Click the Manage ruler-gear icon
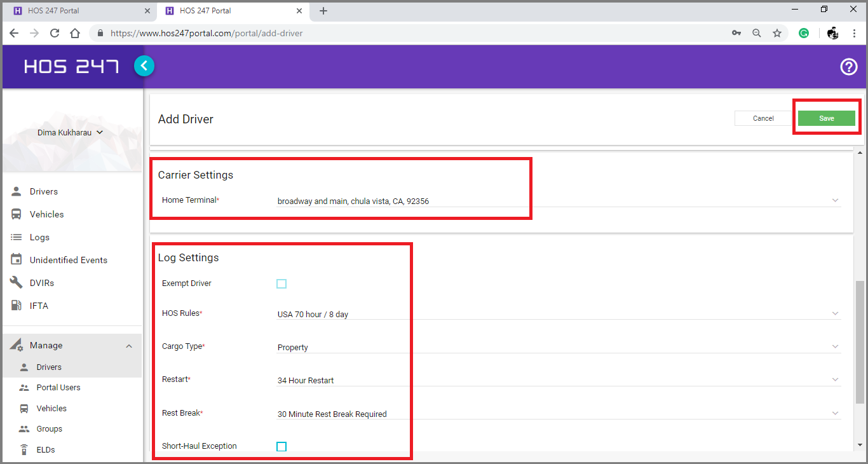The height and width of the screenshot is (464, 868). click(x=17, y=345)
